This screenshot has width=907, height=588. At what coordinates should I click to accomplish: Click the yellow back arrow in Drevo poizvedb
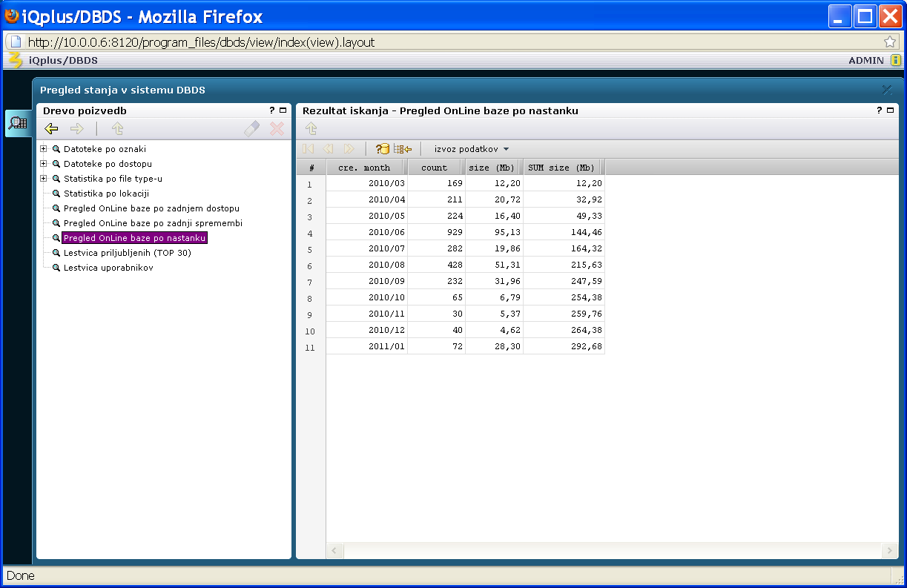coord(52,129)
